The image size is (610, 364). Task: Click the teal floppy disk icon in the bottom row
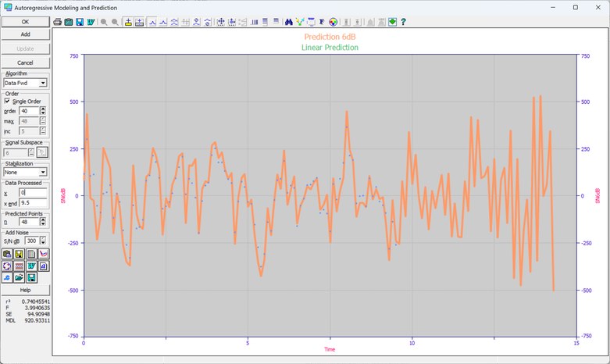coord(31,277)
